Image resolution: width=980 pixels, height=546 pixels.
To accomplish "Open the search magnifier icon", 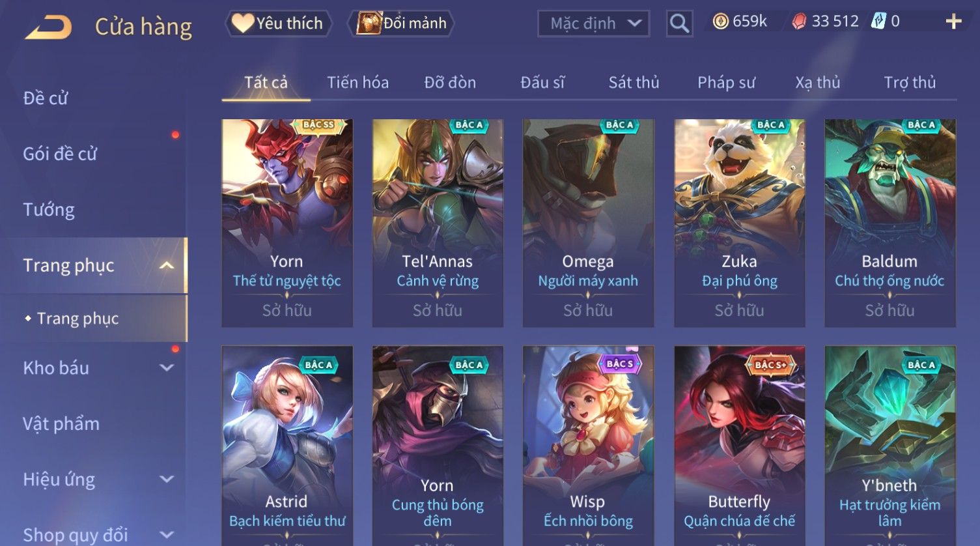I will (679, 23).
